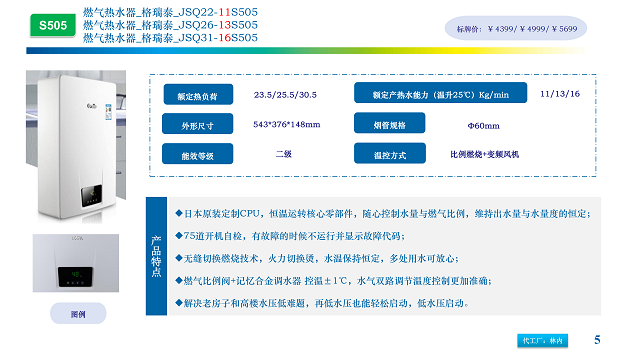Click the 代工厂：林内 tag

(542, 340)
